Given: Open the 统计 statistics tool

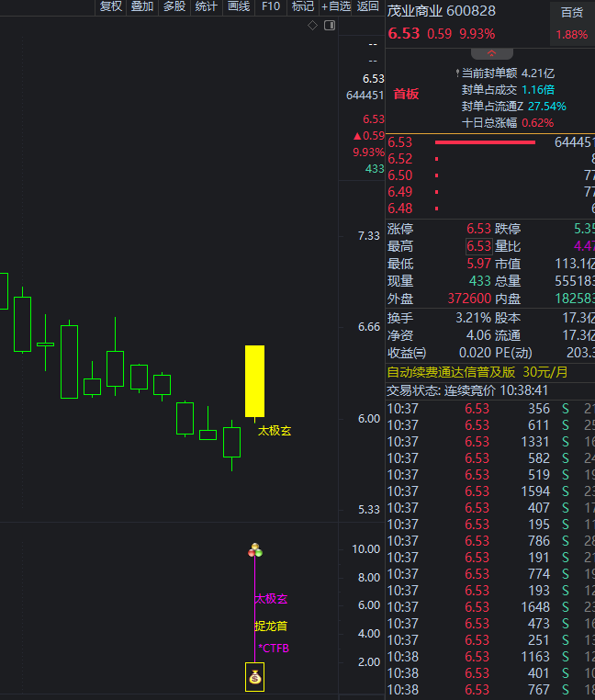Looking at the screenshot, I should click(x=206, y=6).
